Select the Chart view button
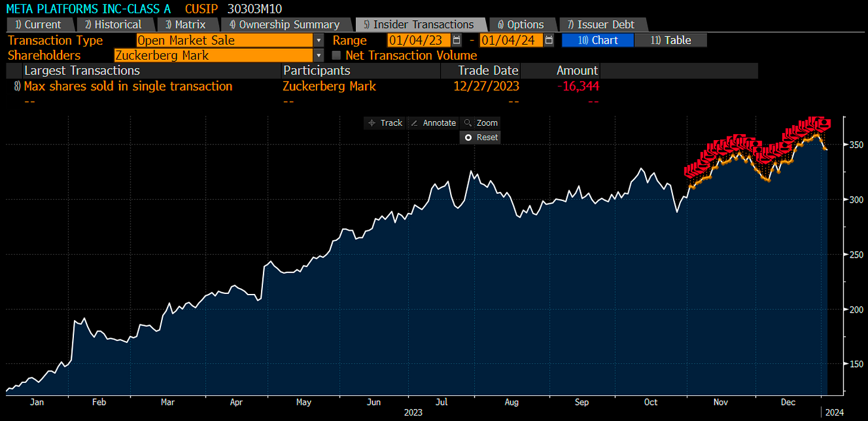 (597, 41)
